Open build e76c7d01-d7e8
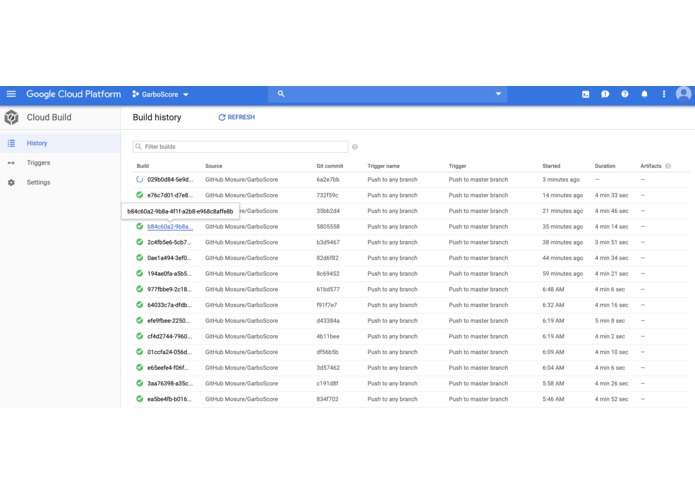The height and width of the screenshot is (494, 695). pyautogui.click(x=170, y=195)
